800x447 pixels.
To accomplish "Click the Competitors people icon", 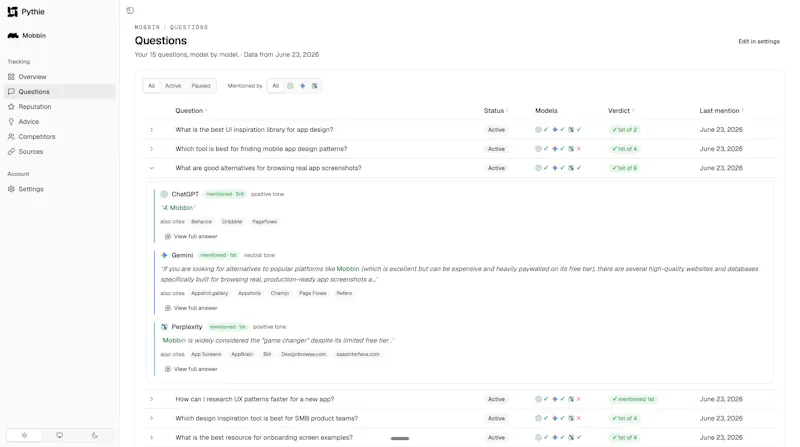I will point(11,137).
